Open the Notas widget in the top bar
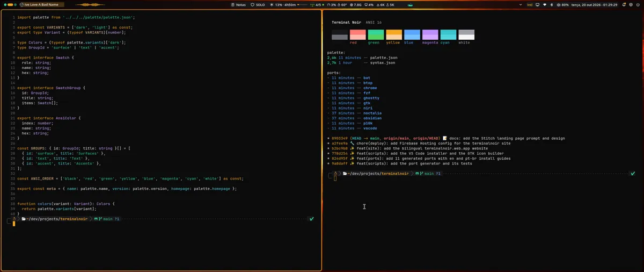644x272 pixels. point(238,5)
